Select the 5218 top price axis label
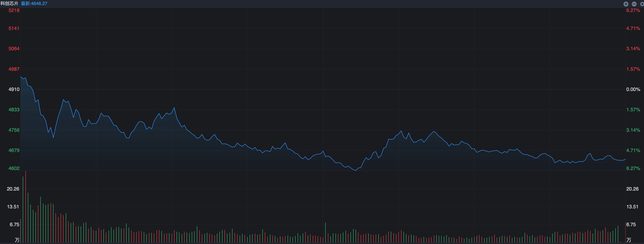 click(14, 10)
